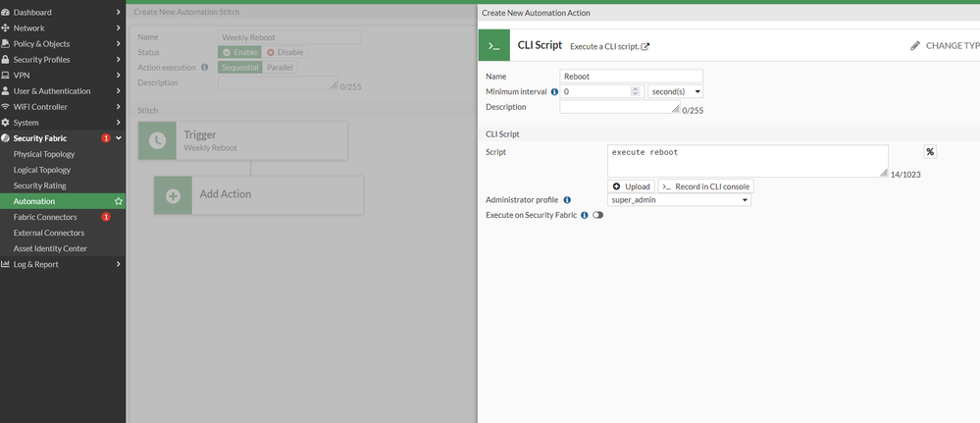This screenshot has width=980, height=423.
Task: Open Asset Identity Center page
Action: click(50, 248)
